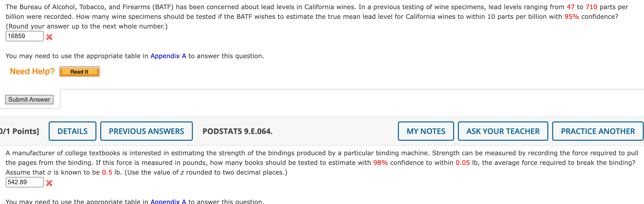Select the answer field containing 16859

(x=24, y=36)
